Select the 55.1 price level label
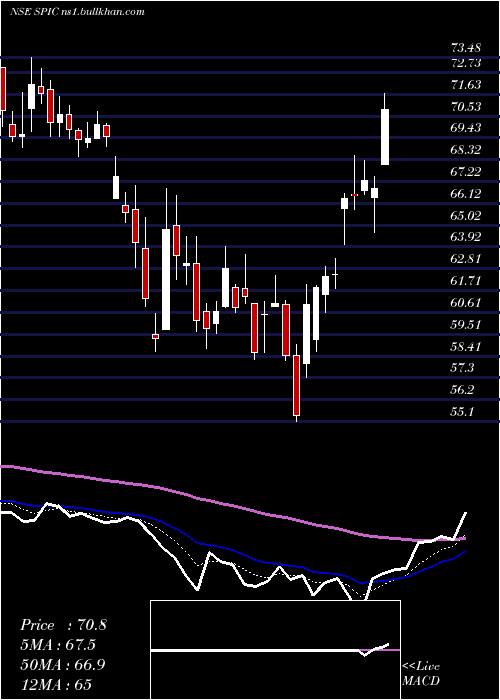500x700 pixels. point(462,411)
